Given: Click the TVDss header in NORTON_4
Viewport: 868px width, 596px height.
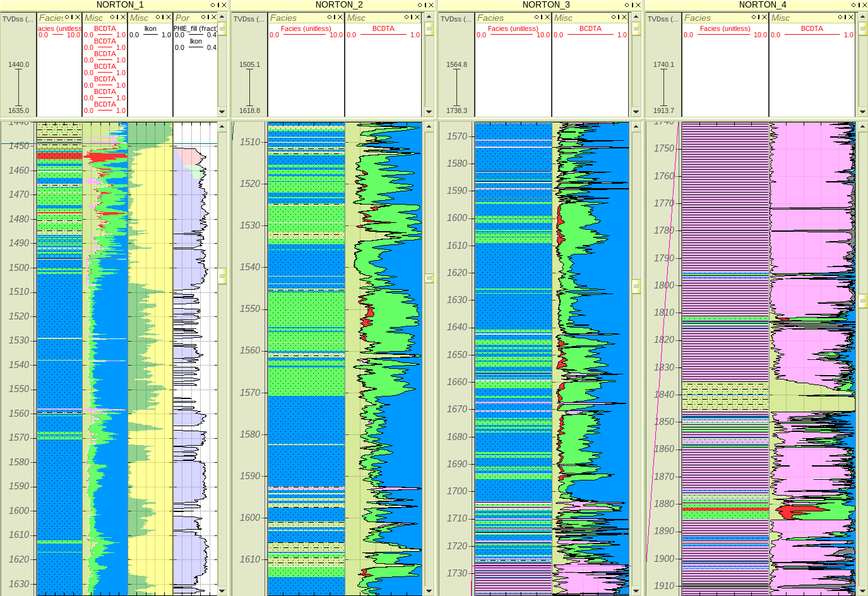Looking at the screenshot, I should pos(663,19).
